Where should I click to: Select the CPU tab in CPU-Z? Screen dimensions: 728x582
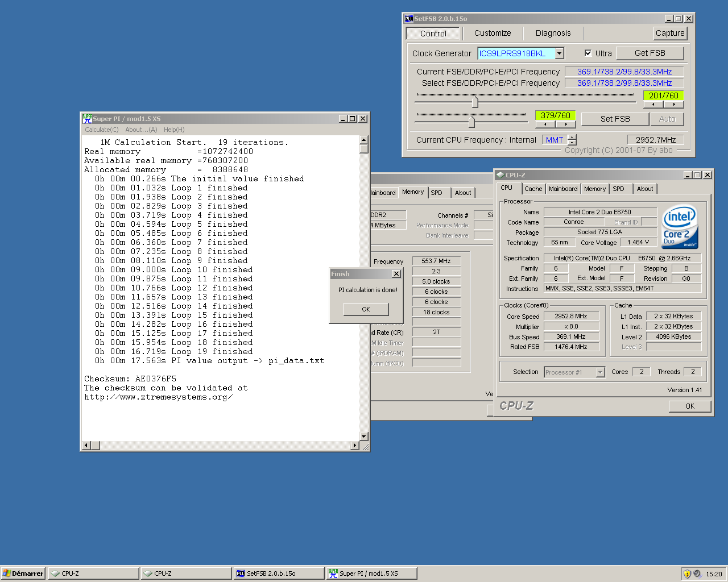coord(507,188)
